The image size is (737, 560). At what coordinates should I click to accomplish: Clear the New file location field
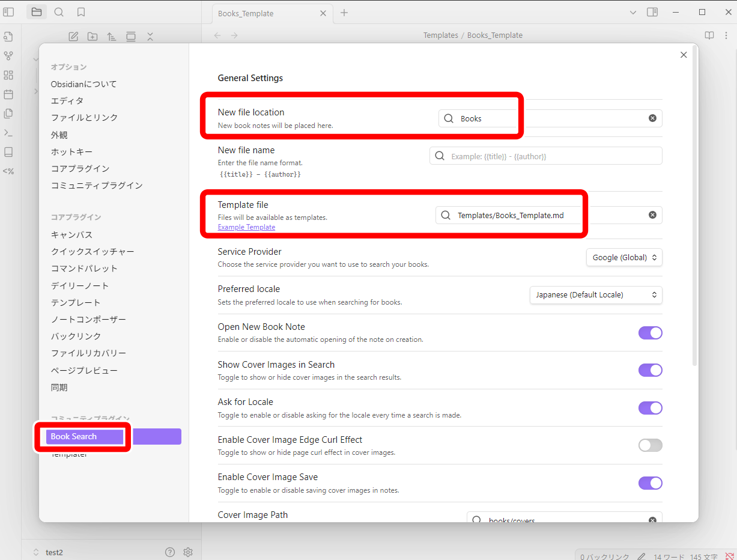[x=652, y=118]
